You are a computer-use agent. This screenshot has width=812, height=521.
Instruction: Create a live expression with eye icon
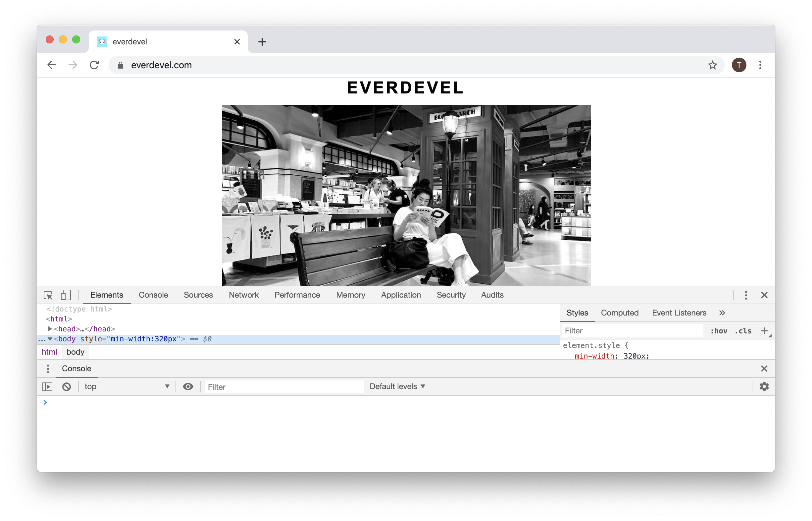coord(188,387)
